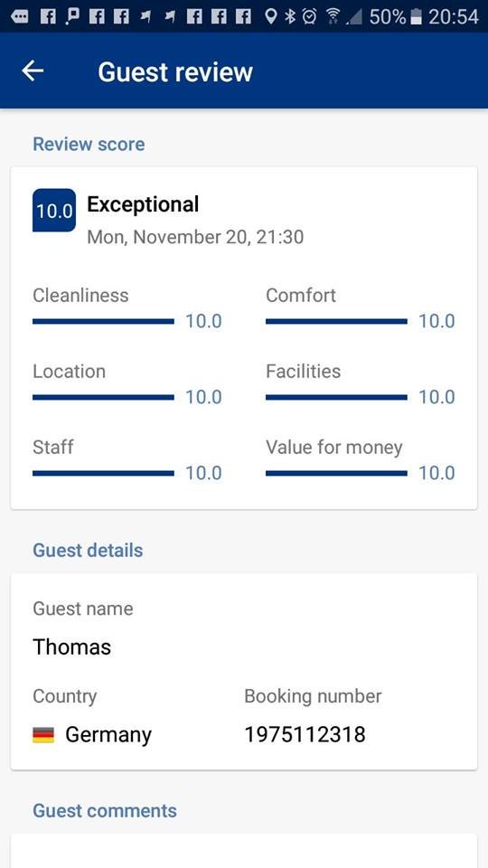Tap the back arrow in the header
488x868 pixels.
click(33, 71)
